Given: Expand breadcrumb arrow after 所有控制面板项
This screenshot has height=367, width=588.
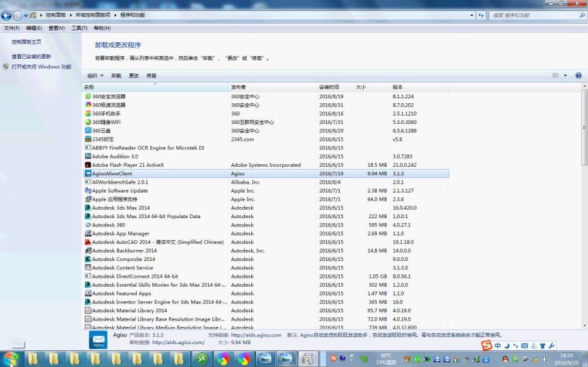Looking at the screenshot, I should 116,15.
